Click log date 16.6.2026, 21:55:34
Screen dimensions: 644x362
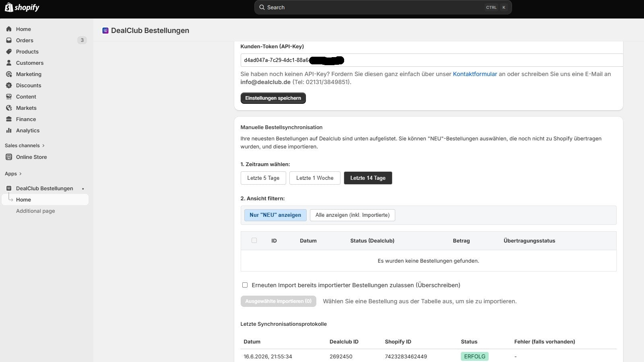tap(268, 356)
